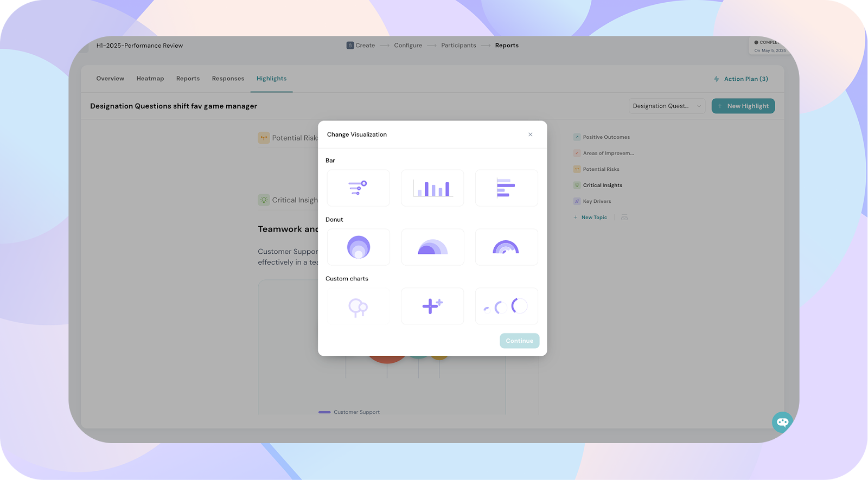Open the Participants step
Image resolution: width=868 pixels, height=480 pixels.
(458, 46)
